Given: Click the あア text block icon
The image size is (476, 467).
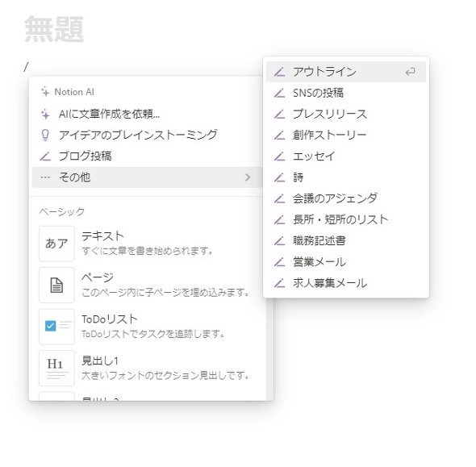Looking at the screenshot, I should pos(56,244).
